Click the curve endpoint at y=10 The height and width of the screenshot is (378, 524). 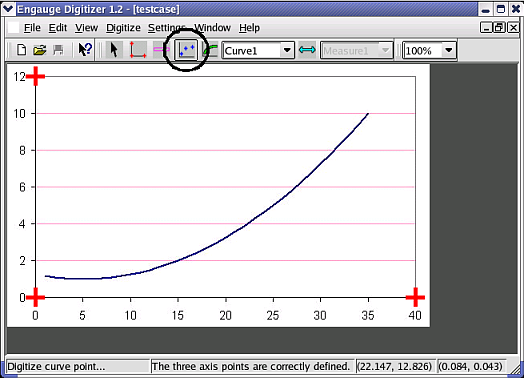click(x=368, y=114)
